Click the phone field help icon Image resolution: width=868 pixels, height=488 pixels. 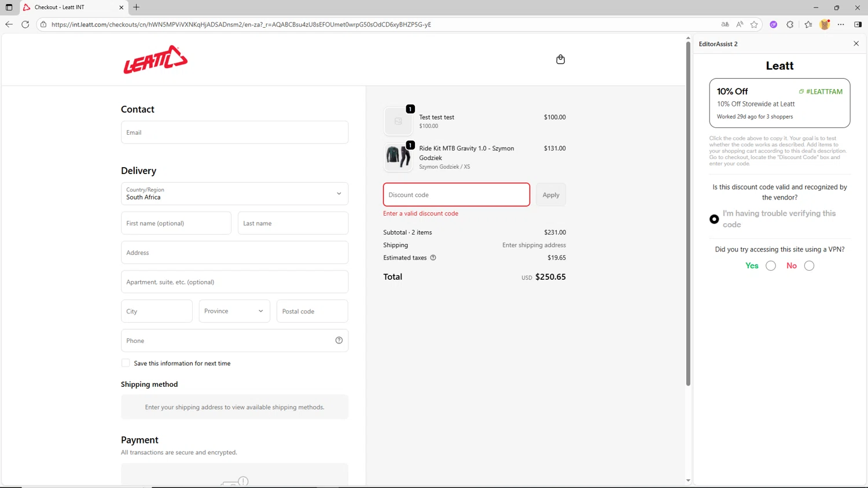pyautogui.click(x=339, y=341)
